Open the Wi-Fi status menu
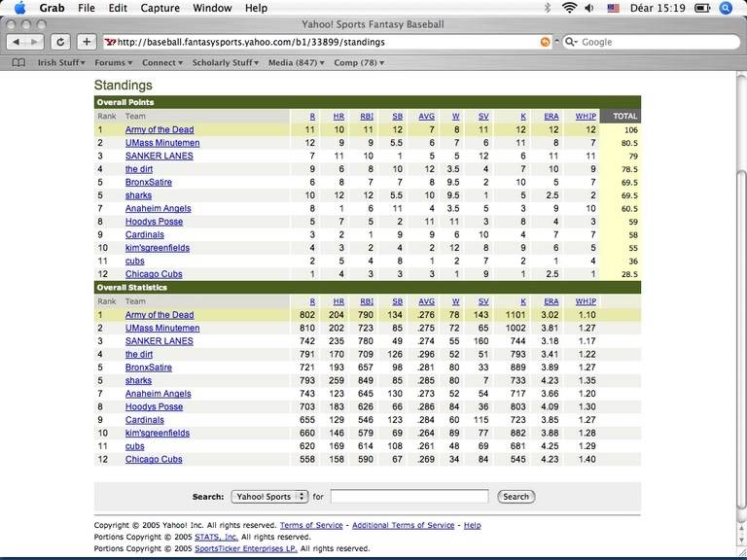 [569, 8]
